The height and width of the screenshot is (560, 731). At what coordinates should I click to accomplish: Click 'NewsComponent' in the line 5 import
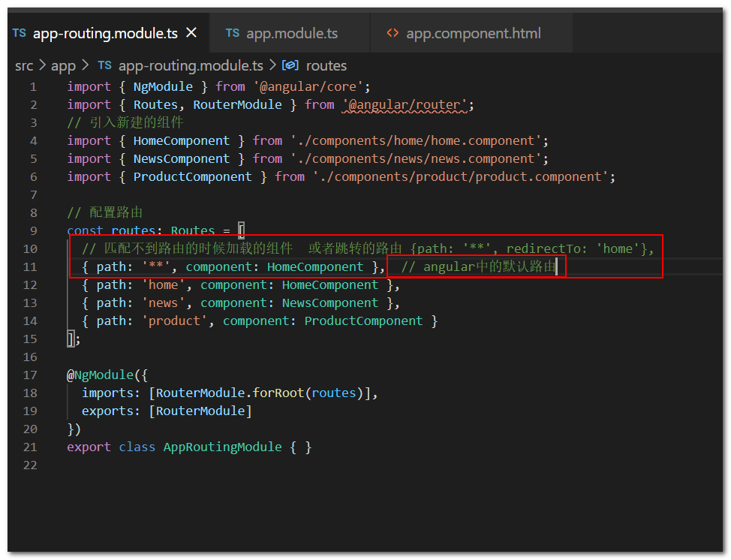[x=182, y=159]
